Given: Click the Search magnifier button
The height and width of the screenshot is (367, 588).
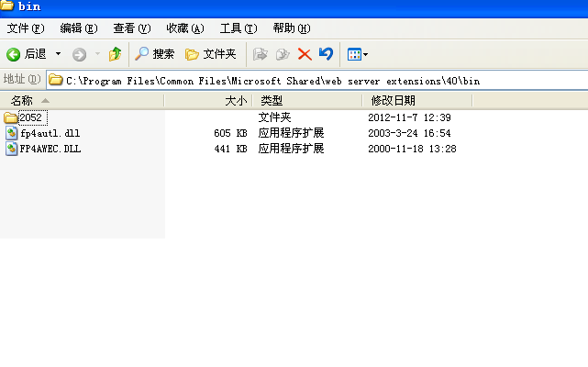Looking at the screenshot, I should [x=154, y=54].
